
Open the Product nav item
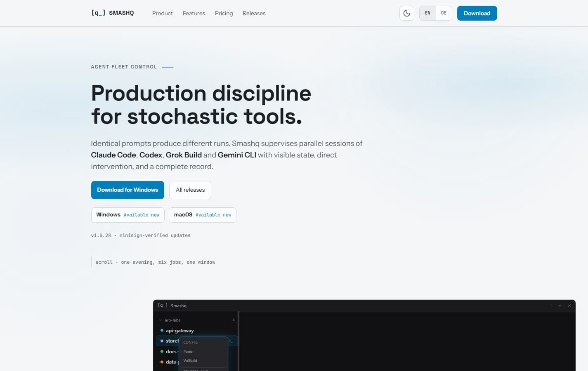pyautogui.click(x=163, y=13)
